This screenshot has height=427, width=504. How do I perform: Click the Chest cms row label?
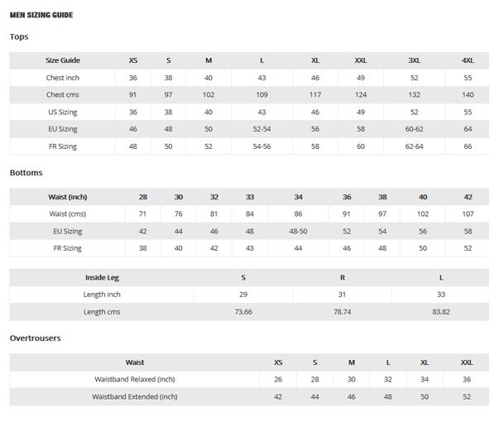point(62,95)
